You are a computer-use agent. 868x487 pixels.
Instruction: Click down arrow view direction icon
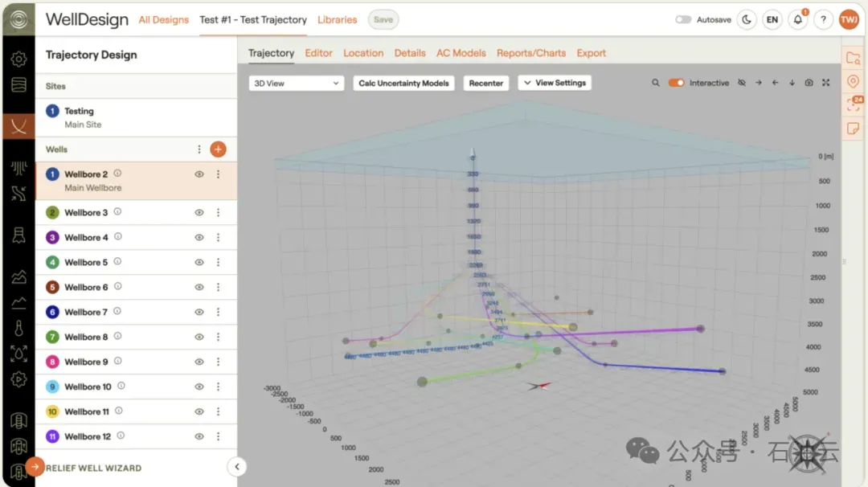point(792,83)
